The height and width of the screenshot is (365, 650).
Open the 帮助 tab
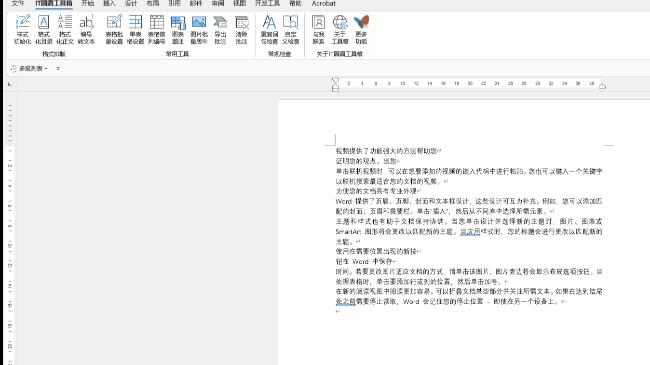[x=296, y=3]
